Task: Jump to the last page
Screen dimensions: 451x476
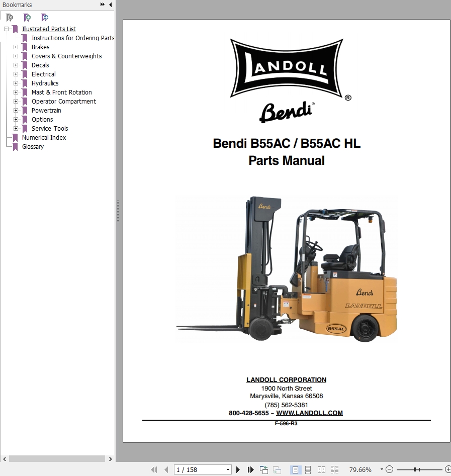Action: (250, 469)
